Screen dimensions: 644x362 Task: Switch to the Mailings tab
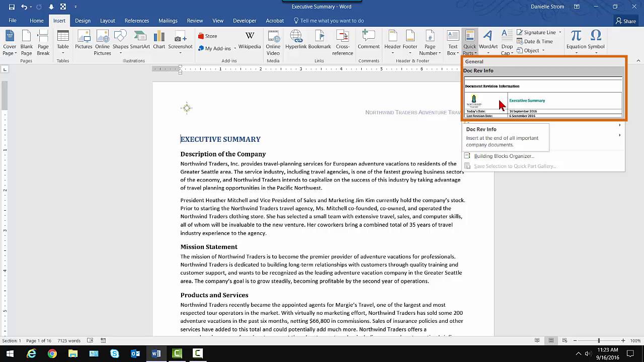[168, 21]
